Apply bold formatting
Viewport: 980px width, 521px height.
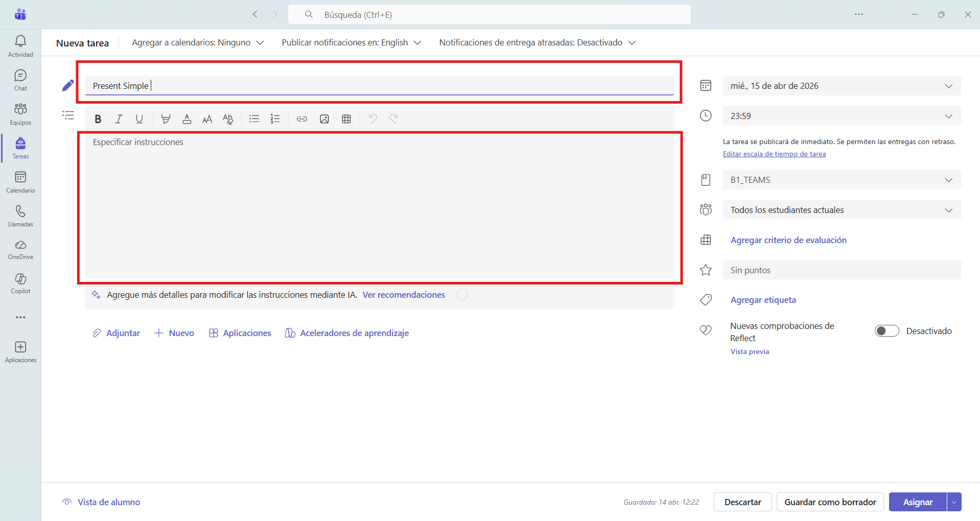pos(98,119)
